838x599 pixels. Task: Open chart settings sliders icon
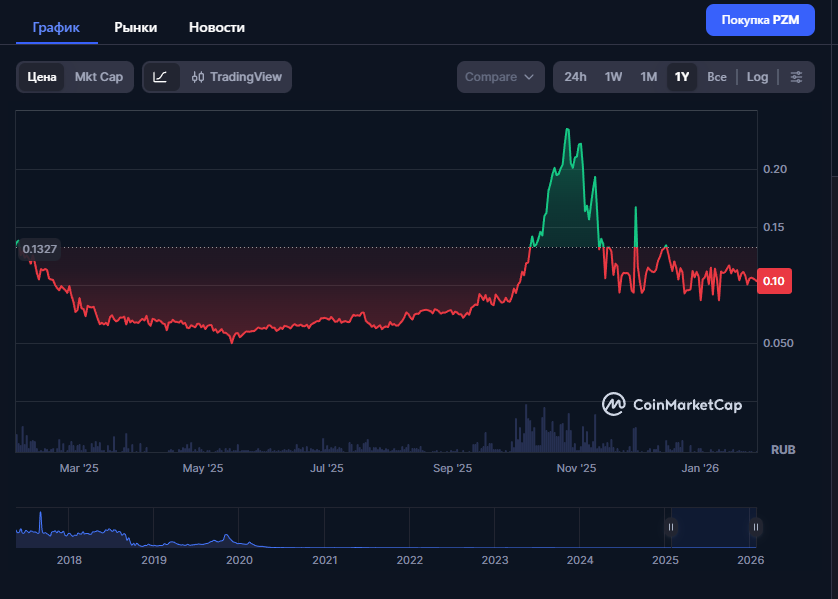(x=796, y=77)
